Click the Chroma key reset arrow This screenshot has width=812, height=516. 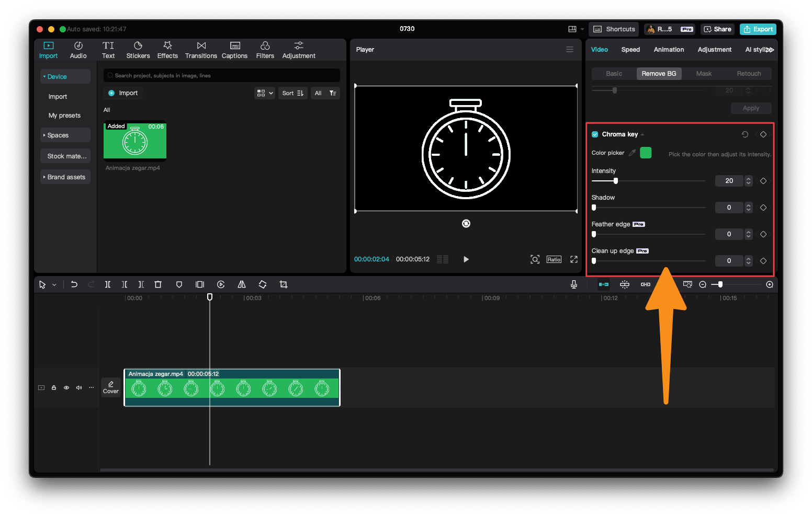(745, 134)
